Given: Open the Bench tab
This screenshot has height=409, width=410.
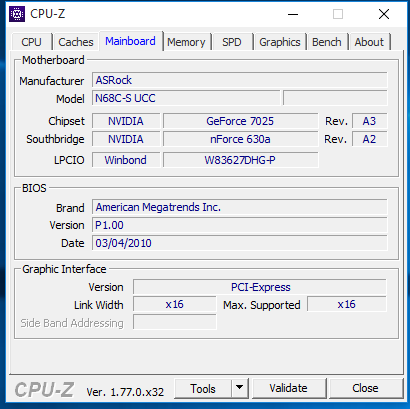Looking at the screenshot, I should tap(327, 42).
